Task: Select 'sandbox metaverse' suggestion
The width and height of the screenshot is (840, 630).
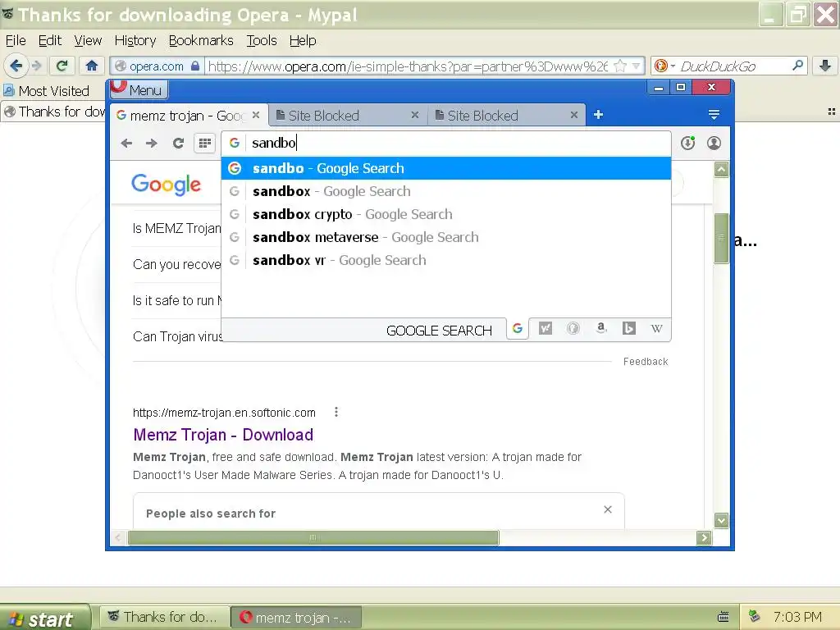Action: [x=445, y=237]
